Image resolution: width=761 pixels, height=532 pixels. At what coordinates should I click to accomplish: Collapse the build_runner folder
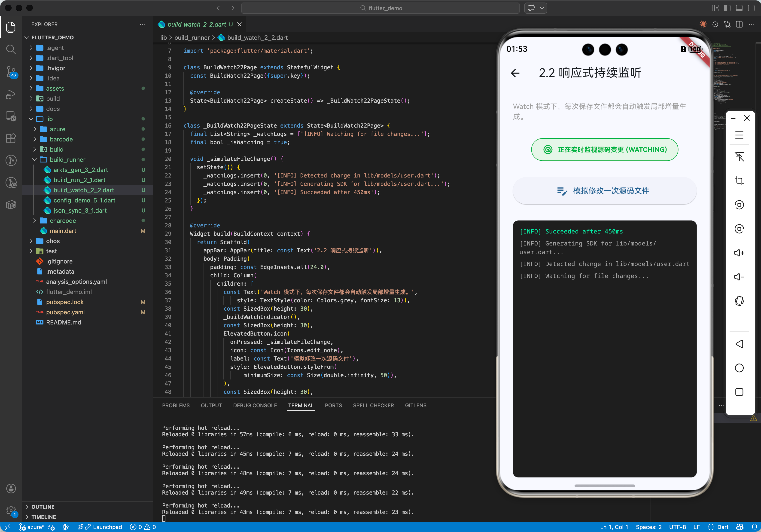(67, 159)
